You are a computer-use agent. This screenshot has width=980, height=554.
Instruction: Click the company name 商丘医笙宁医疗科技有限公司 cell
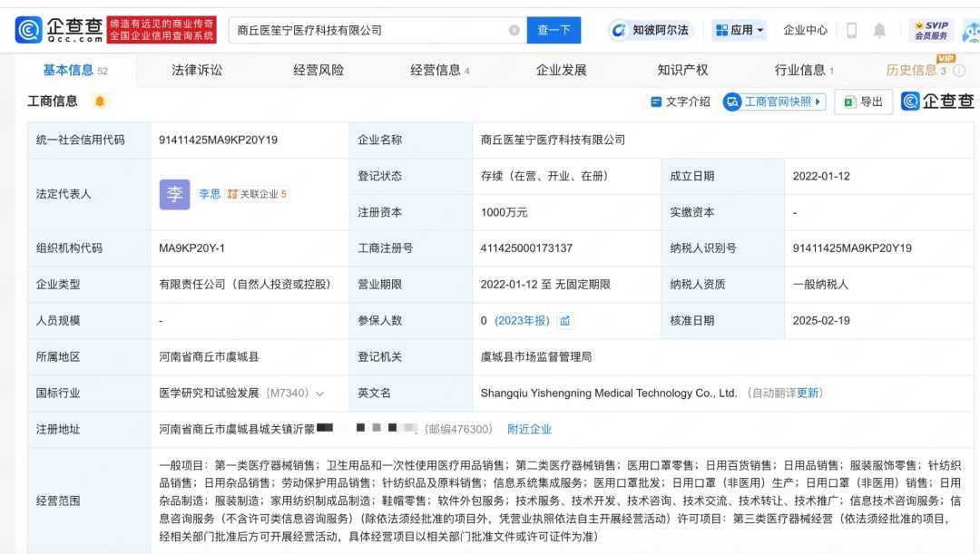553,140
